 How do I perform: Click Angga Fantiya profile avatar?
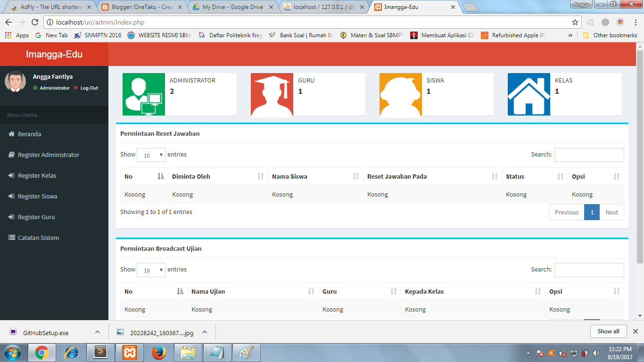[15, 82]
